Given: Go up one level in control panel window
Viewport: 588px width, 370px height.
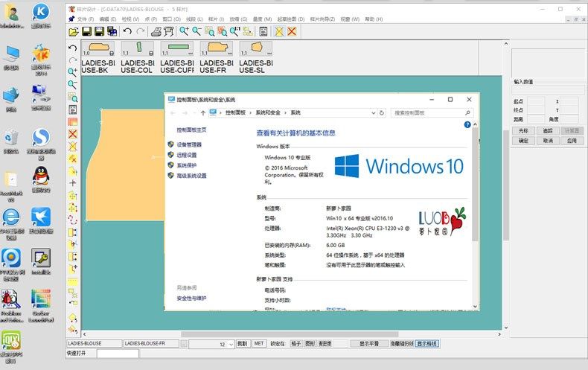Looking at the screenshot, I should coord(203,112).
